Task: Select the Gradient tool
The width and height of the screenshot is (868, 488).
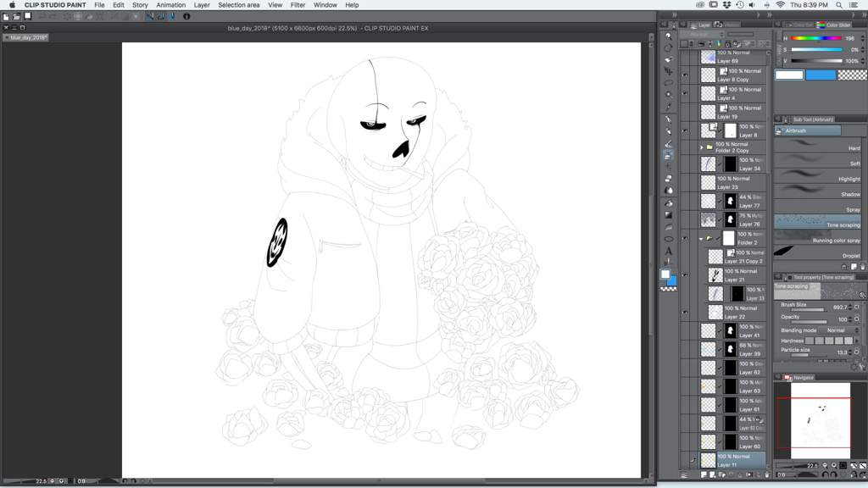Action: pyautogui.click(x=669, y=214)
